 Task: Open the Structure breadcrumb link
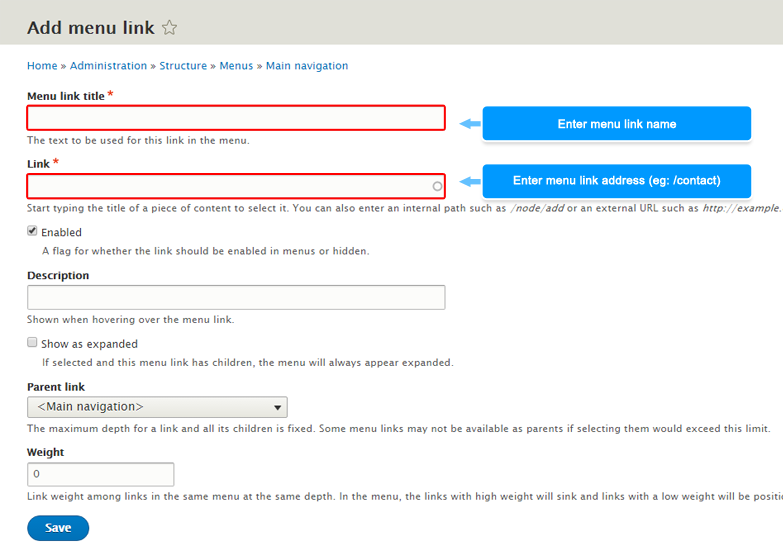click(x=183, y=66)
